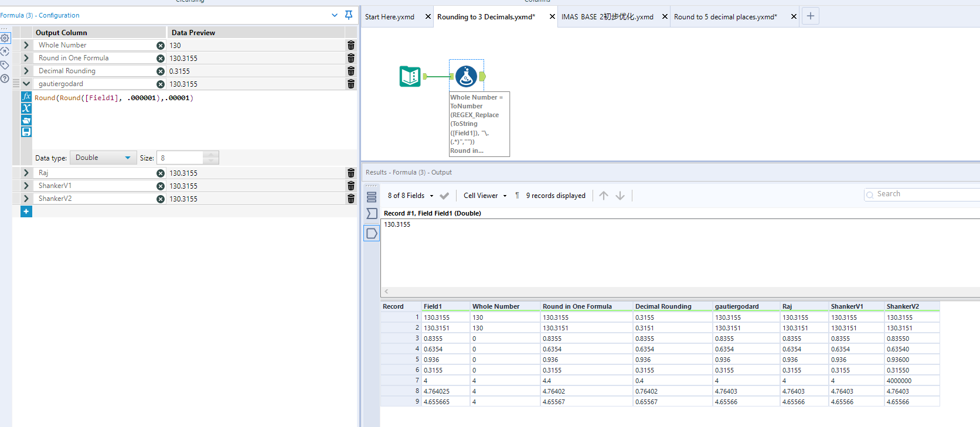This screenshot has height=427, width=980.
Task: Clear the Decimal Rounding column name
Action: tap(161, 71)
